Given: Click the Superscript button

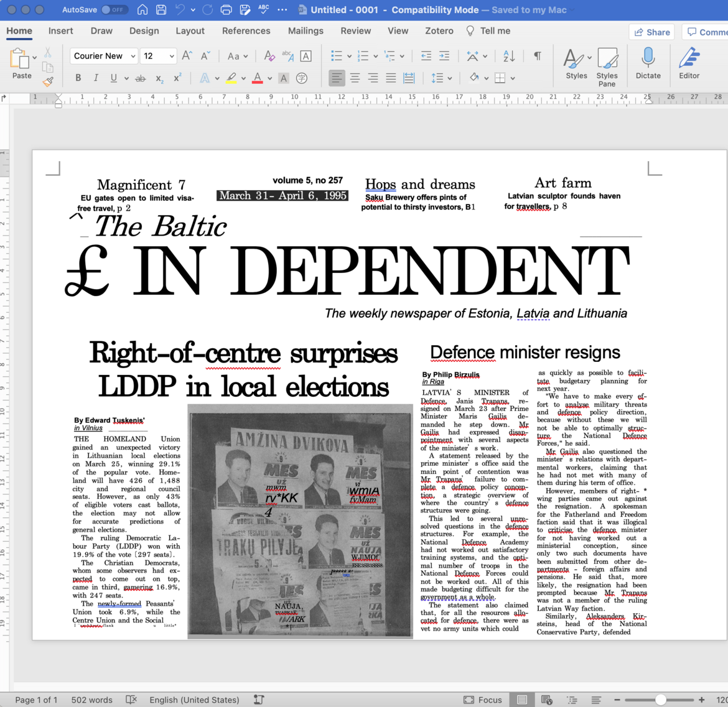Looking at the screenshot, I should pos(177,78).
